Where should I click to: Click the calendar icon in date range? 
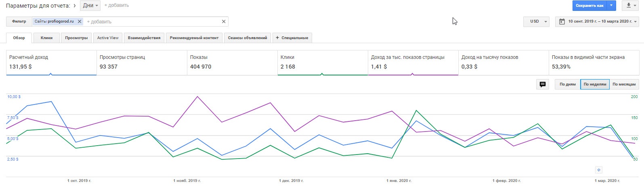click(x=562, y=21)
